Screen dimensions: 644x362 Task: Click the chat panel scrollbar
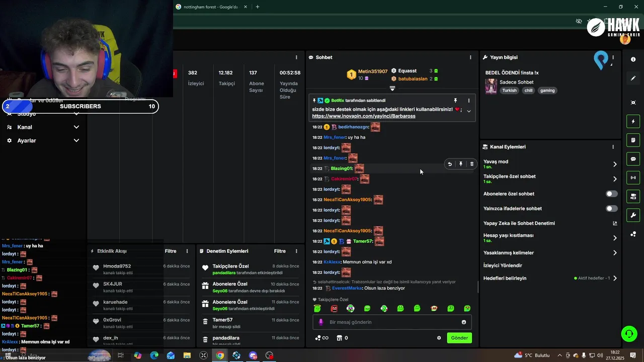(478, 288)
